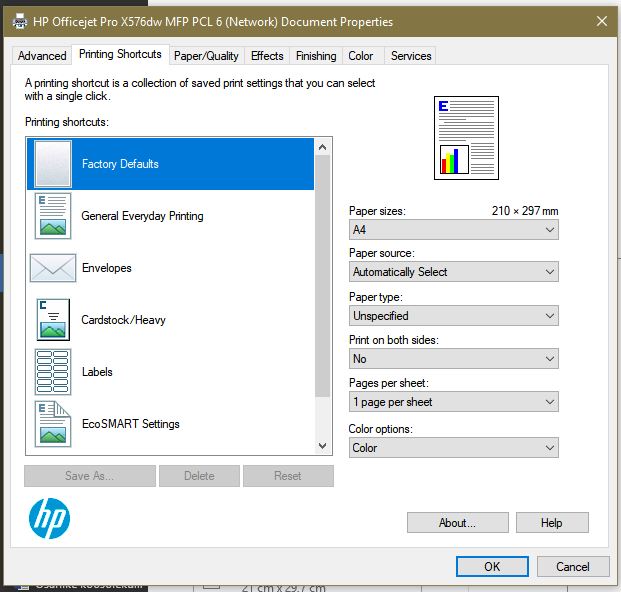Screen dimensions: 621x592
Task: Open the Print on both sides dropdown
Action: [453, 359]
